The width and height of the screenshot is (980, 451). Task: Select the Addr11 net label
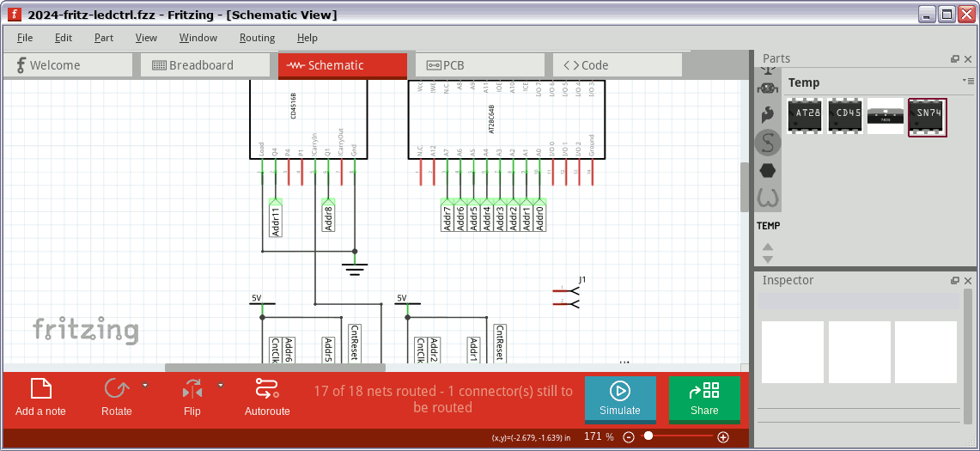(276, 217)
